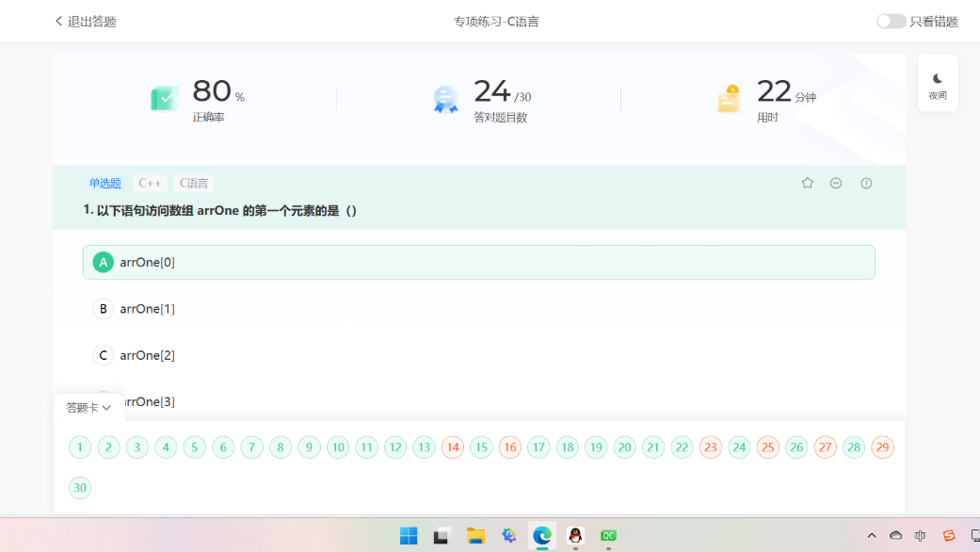Click the timer icon beside elapsed time

[x=728, y=97]
